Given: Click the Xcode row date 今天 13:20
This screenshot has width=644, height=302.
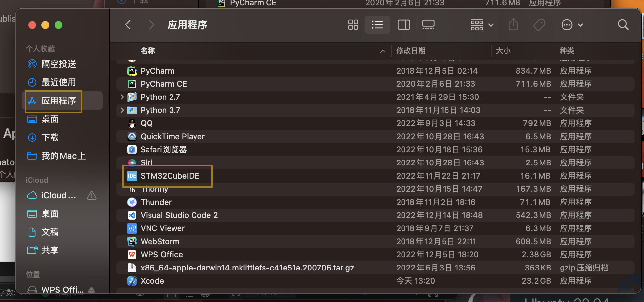Looking at the screenshot, I should tap(416, 281).
